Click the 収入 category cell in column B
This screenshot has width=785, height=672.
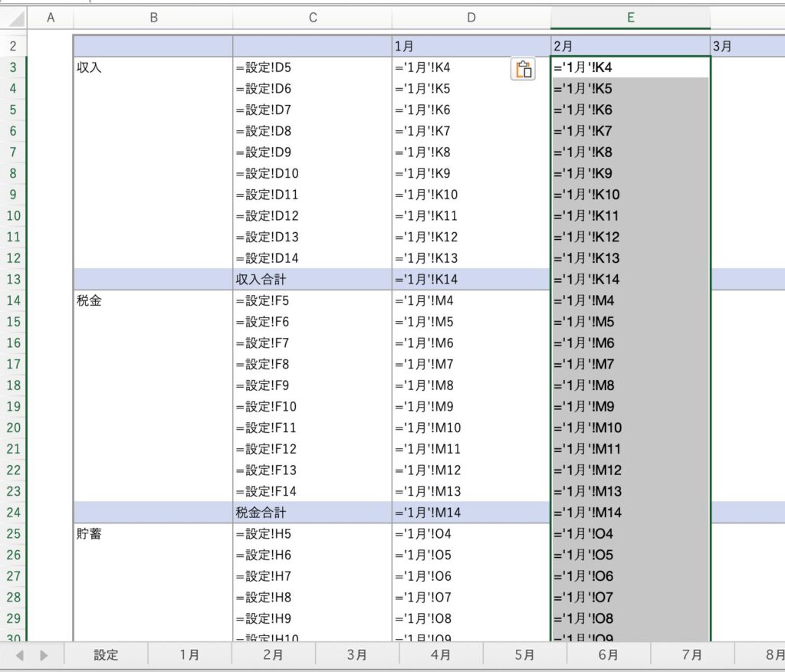coord(153,68)
